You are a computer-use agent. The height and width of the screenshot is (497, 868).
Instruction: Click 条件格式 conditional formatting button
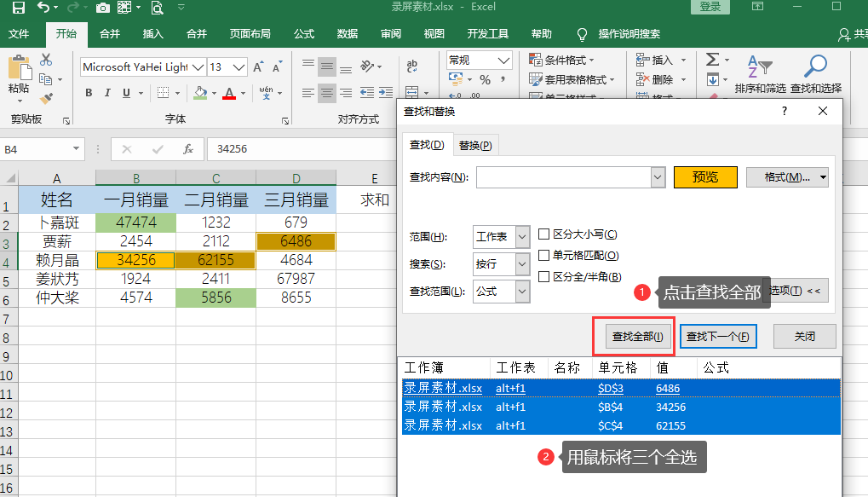562,60
